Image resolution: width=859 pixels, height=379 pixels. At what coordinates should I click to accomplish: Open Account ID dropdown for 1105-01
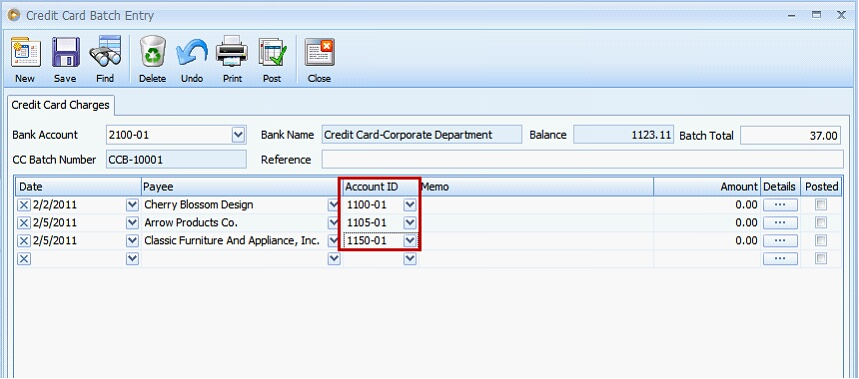pyautogui.click(x=410, y=223)
